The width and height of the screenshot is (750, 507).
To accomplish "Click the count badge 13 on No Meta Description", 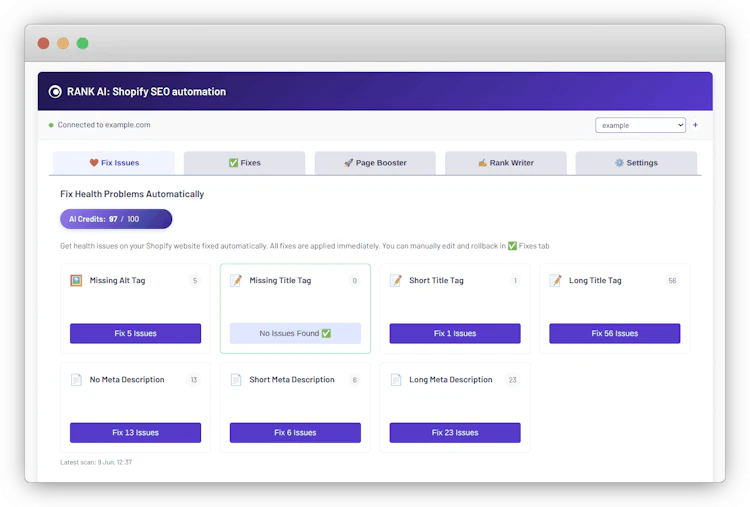I will [194, 380].
